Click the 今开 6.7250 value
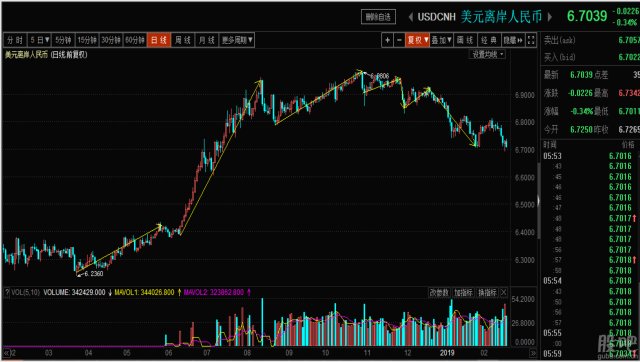The image size is (640, 362). pos(581,129)
